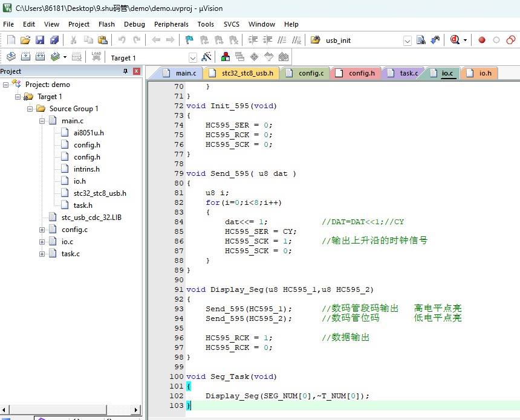Download code to flash with the LOAD icon
Screen dimensions: 520x420
pyautogui.click(x=96, y=57)
